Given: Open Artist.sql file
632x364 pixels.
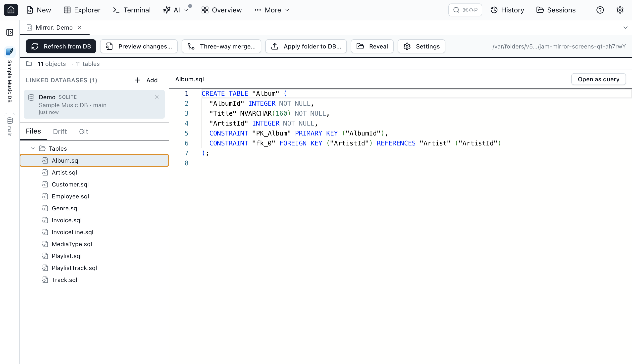Looking at the screenshot, I should tap(94, 173).
